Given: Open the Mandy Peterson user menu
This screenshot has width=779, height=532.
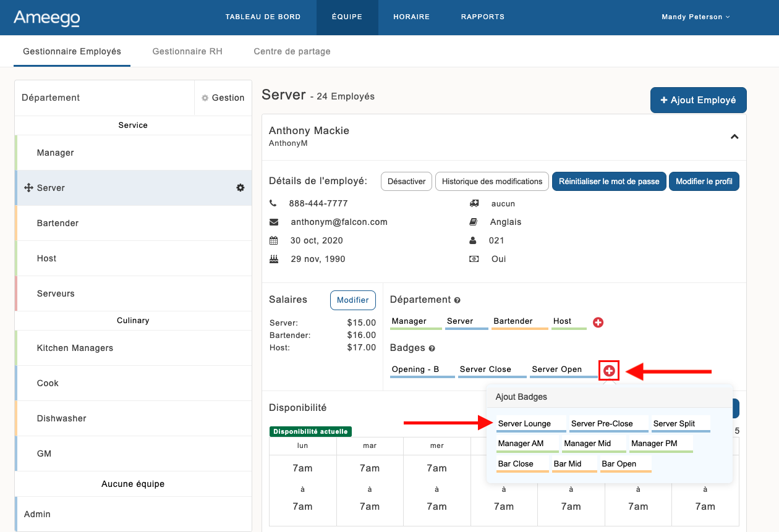Looking at the screenshot, I should [x=695, y=17].
